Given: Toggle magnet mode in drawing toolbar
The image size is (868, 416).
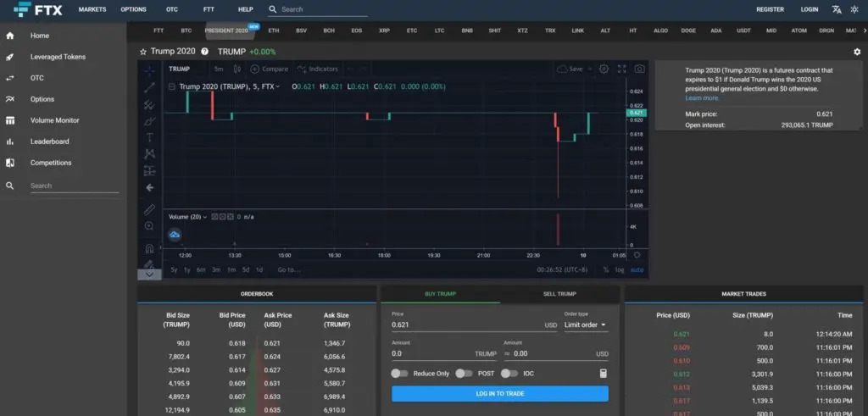Looking at the screenshot, I should (x=149, y=248).
